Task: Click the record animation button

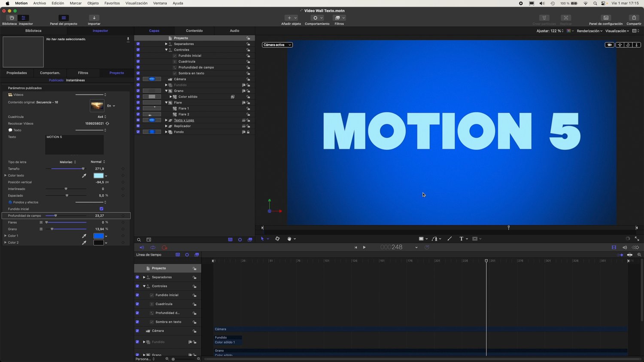Action: 164,248
